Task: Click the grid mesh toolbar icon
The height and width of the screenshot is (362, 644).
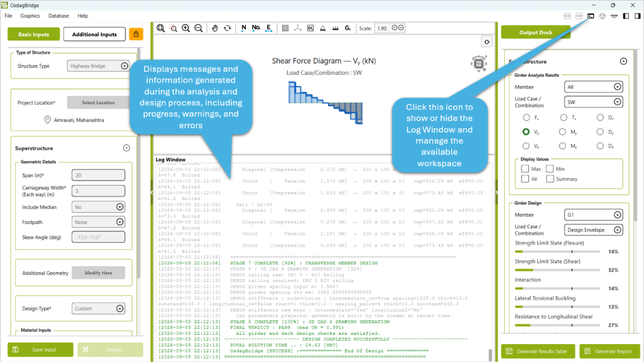Action: [x=285, y=28]
